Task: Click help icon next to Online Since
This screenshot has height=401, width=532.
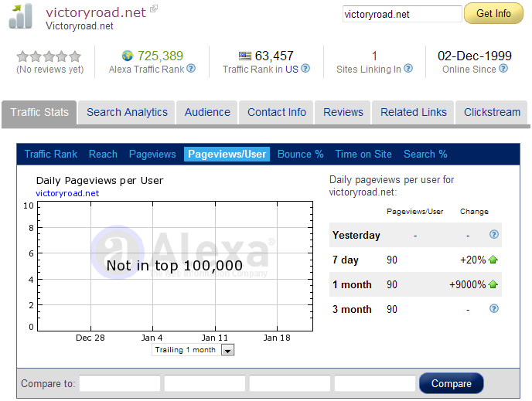Action: pyautogui.click(x=503, y=69)
